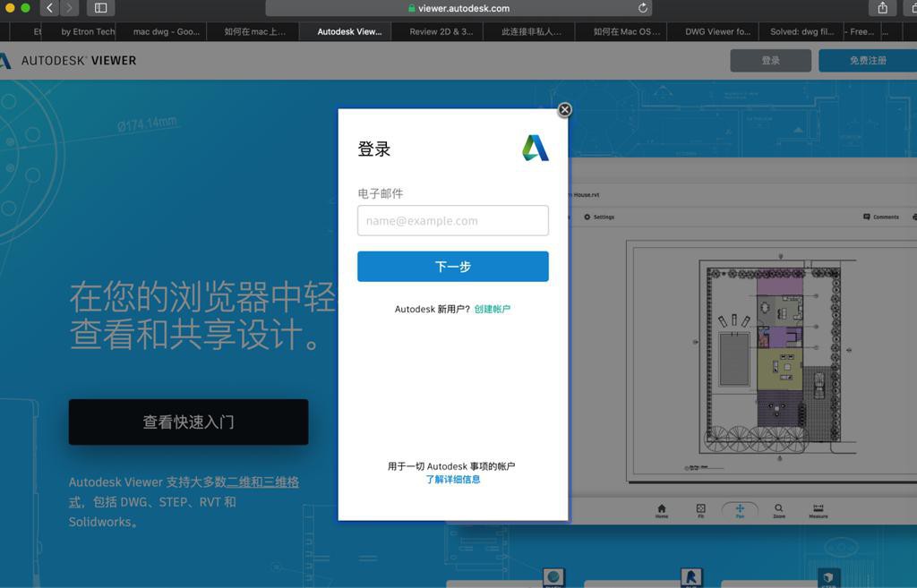917x588 pixels.
Task: Click the floor plan drawing thumbnail
Action: (773, 361)
